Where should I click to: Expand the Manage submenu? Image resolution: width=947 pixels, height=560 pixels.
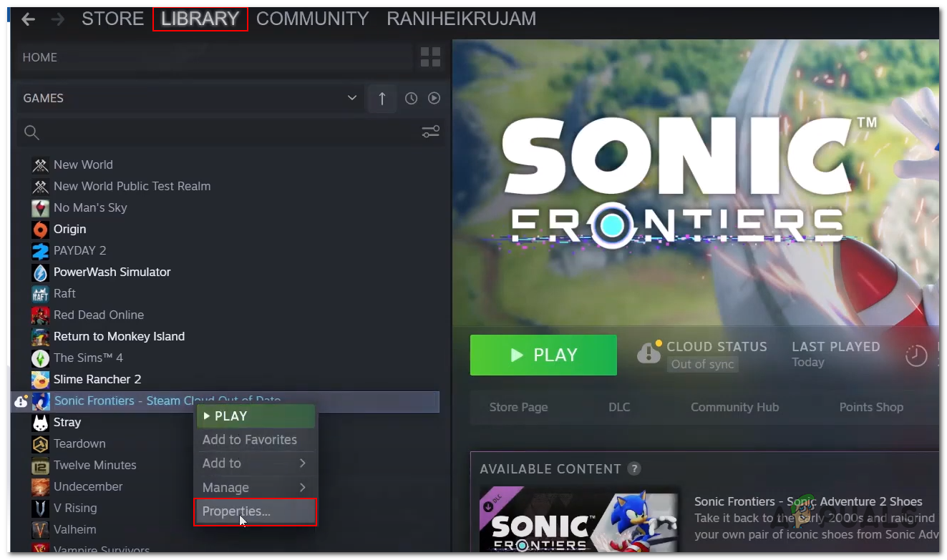click(x=255, y=487)
